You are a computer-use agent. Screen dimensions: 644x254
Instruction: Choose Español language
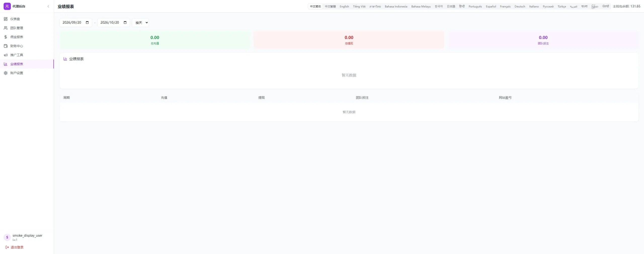click(x=491, y=6)
